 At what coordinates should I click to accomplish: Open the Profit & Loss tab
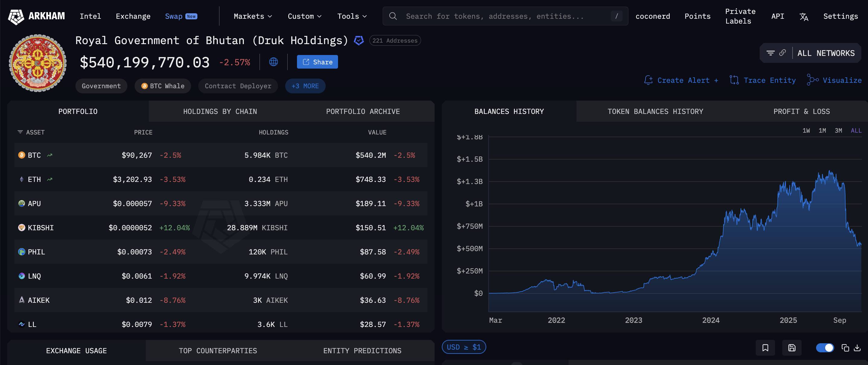click(x=801, y=111)
